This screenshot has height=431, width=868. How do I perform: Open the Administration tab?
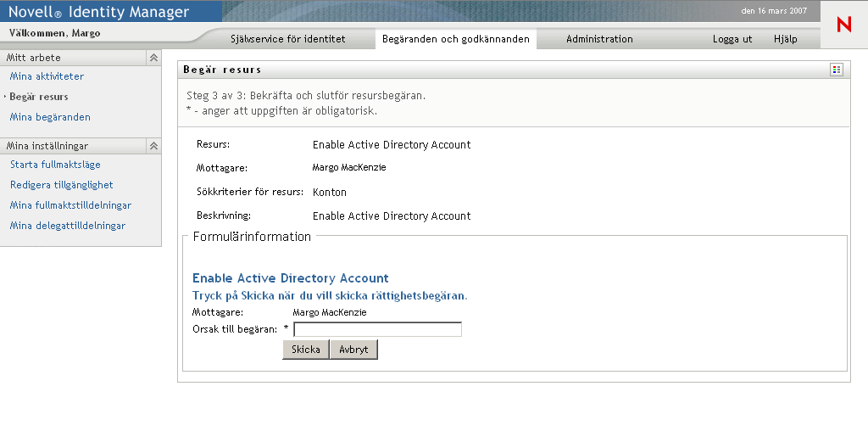[599, 39]
